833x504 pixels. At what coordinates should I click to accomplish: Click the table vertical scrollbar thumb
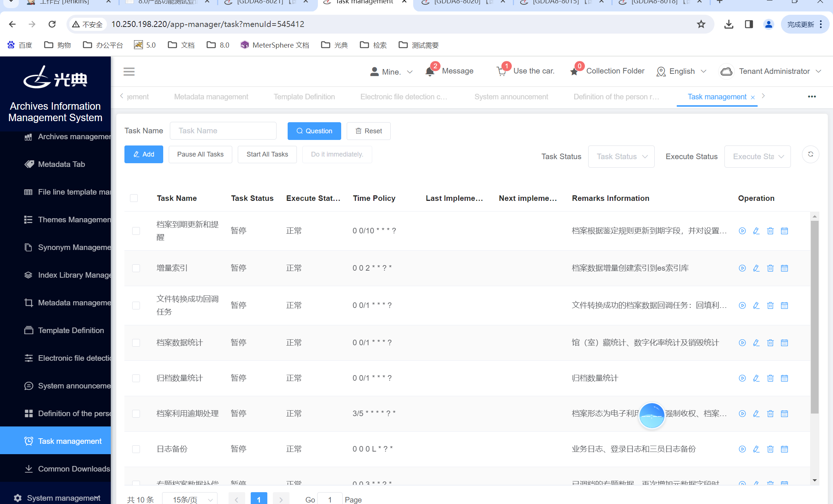tap(815, 317)
